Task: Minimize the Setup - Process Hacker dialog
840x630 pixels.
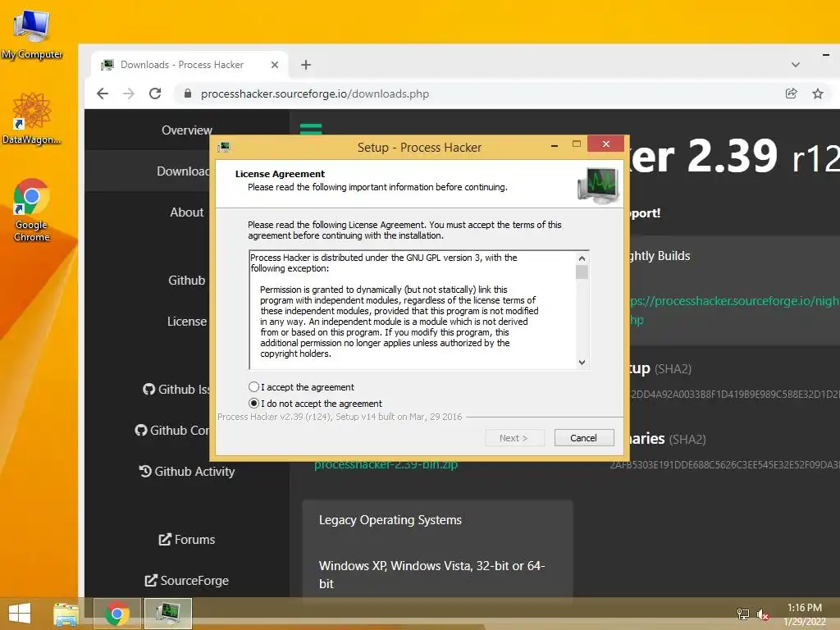Action: coord(555,146)
